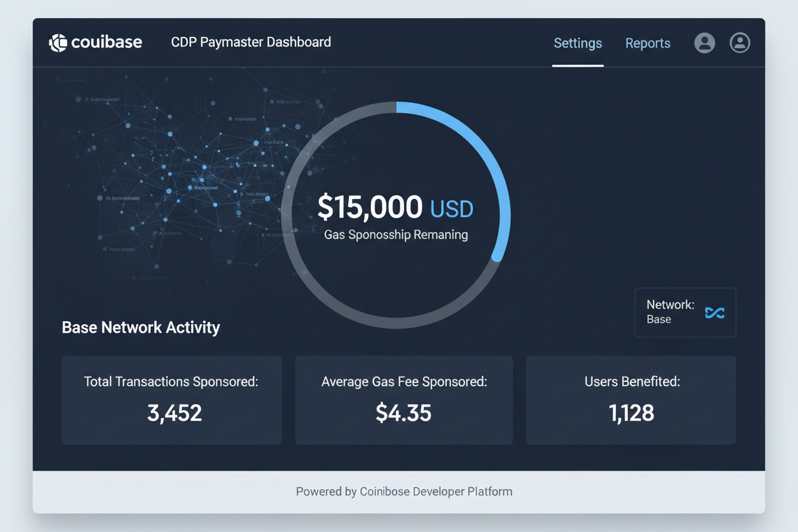Click the rightmost profile avatar icon
Image resolution: width=798 pixels, height=532 pixels.
coord(740,43)
